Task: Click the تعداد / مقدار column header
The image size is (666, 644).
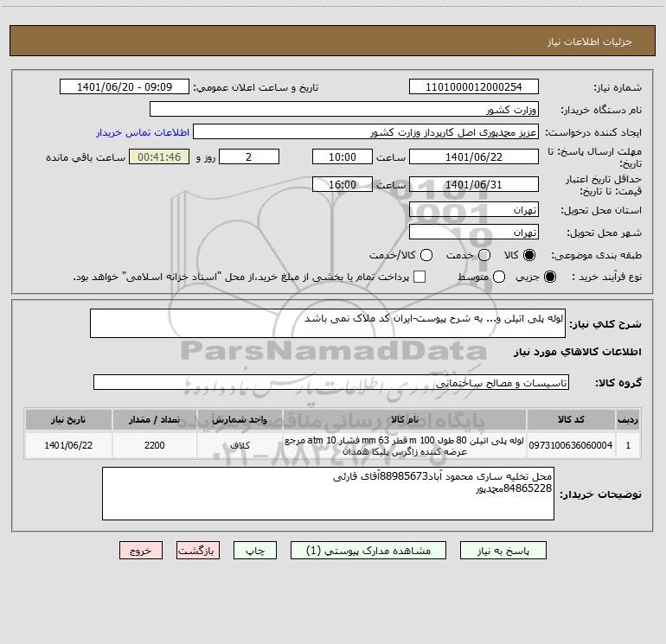Action: pos(155,419)
